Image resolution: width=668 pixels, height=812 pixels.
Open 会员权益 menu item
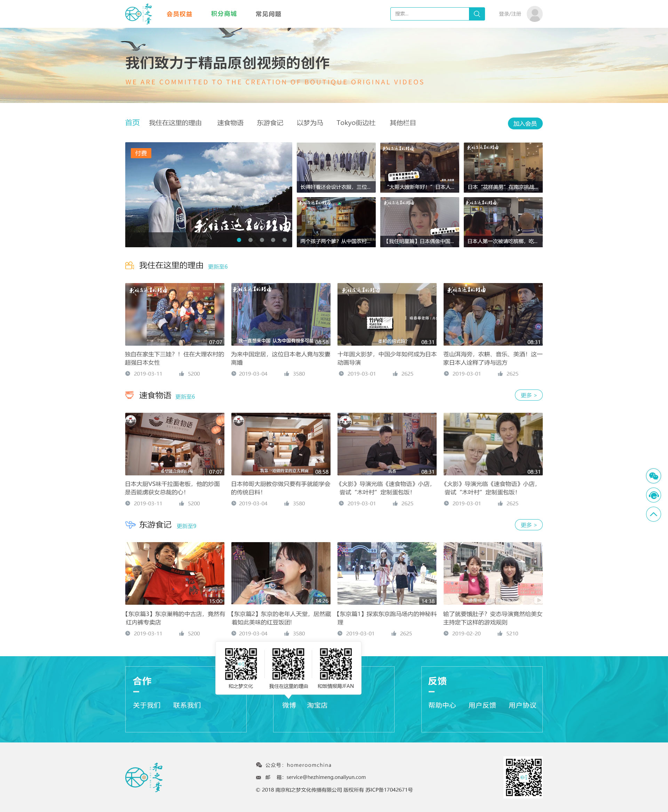point(179,14)
